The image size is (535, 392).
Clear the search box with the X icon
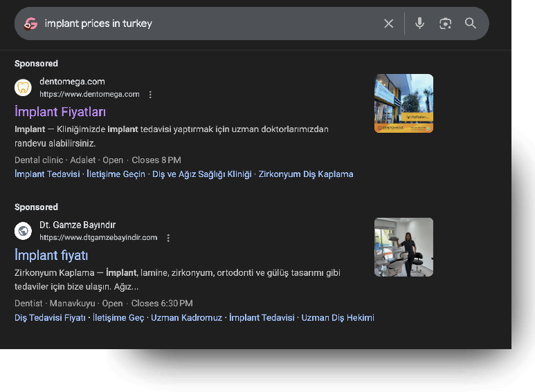[x=389, y=24]
